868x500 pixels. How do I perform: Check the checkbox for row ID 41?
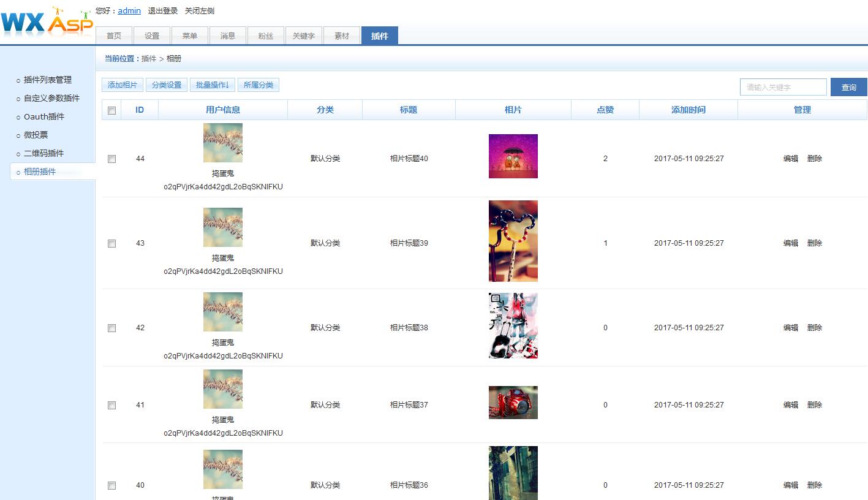[x=111, y=405]
